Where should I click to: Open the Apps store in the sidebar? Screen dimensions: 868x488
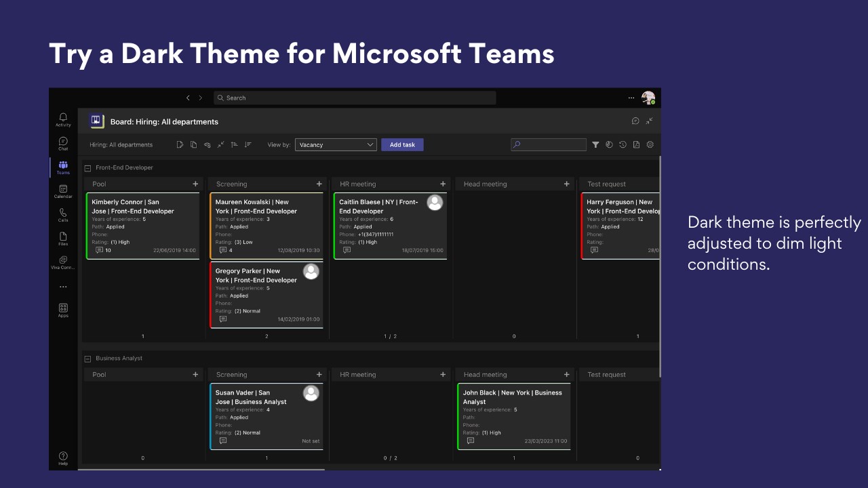tap(63, 310)
